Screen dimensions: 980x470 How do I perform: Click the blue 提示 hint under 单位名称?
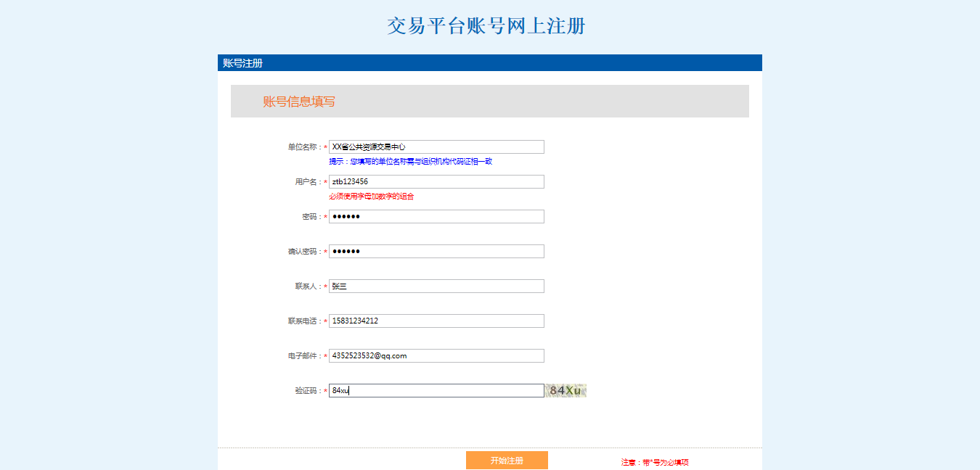pyautogui.click(x=410, y=162)
